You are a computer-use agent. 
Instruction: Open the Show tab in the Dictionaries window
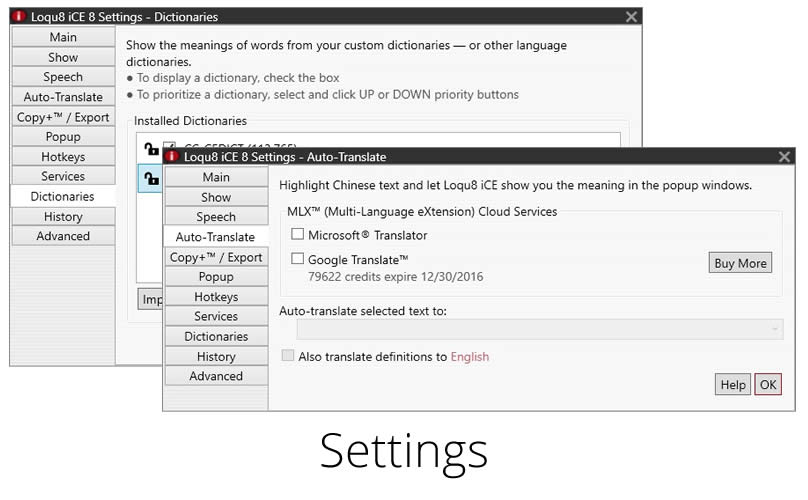point(63,57)
